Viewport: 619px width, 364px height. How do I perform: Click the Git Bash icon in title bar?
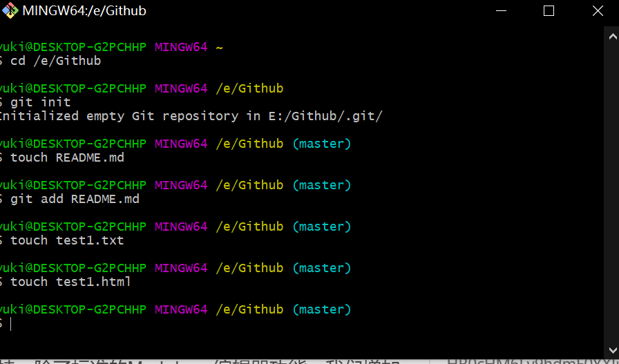point(10,10)
